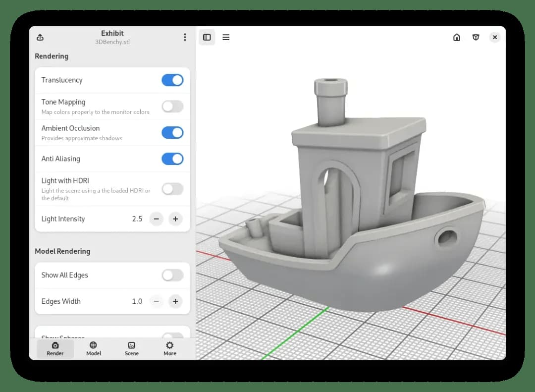
Task: Open the Scene tab
Action: pos(132,348)
